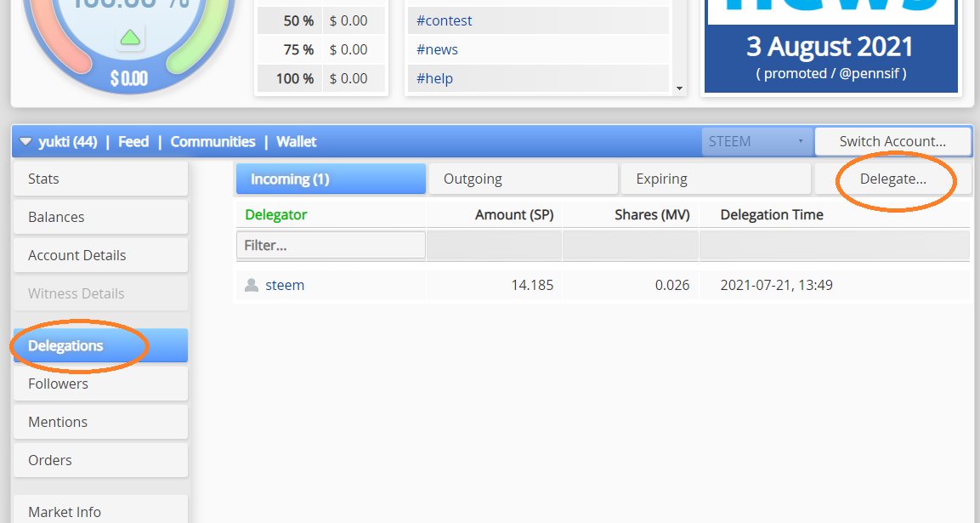Open the Incoming (1) delegations tab

(x=331, y=179)
